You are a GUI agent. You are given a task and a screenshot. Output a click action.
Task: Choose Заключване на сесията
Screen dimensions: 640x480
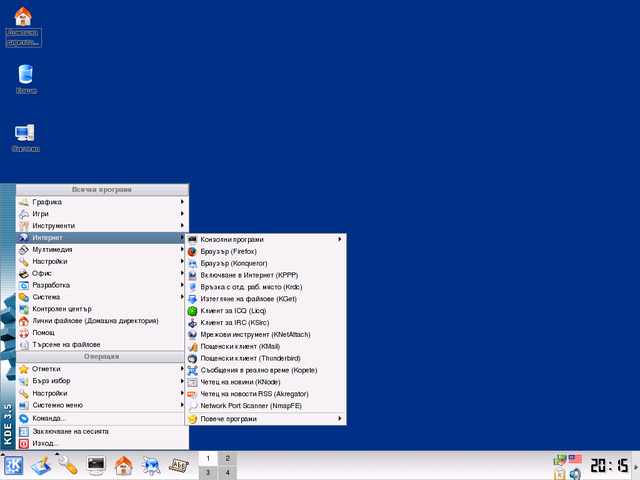tap(102, 431)
